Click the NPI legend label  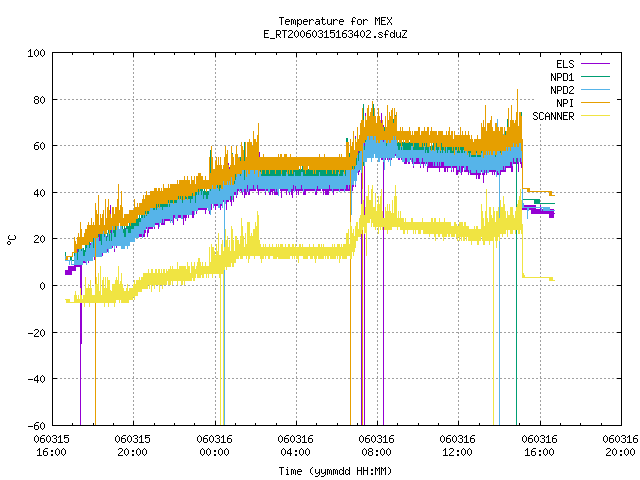[565, 103]
